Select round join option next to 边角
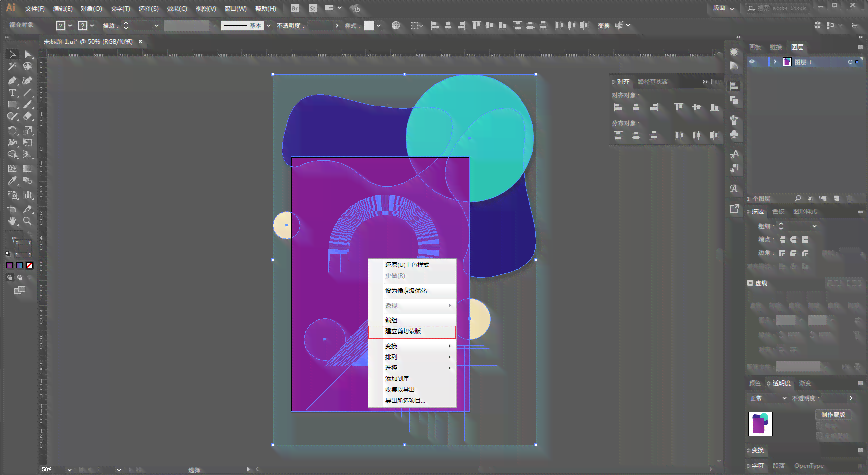 (x=793, y=253)
